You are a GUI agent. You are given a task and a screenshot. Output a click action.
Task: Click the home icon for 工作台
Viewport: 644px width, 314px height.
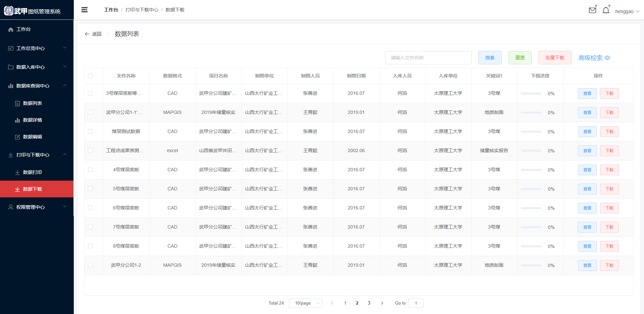(x=11, y=29)
